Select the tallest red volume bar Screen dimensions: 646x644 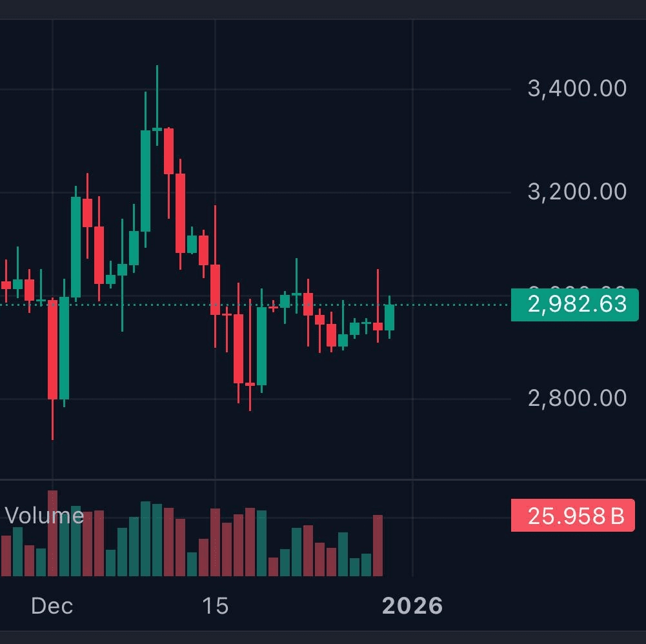click(53, 533)
